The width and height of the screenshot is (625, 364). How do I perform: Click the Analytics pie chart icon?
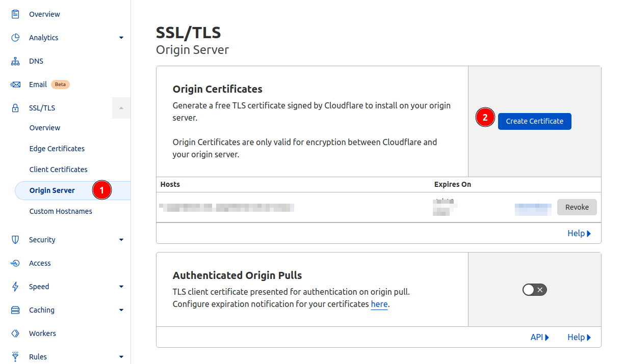15,38
